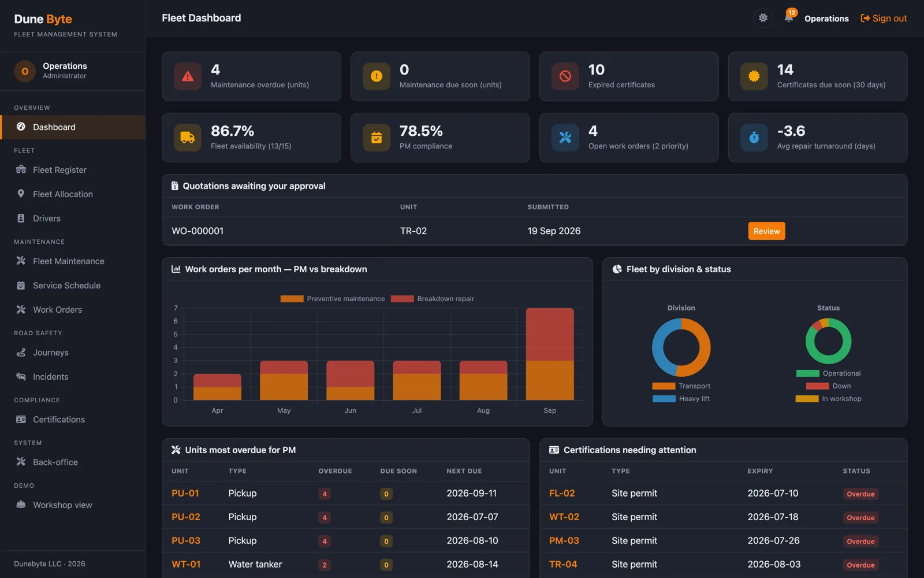Open certification unit WT-02 link

[564, 517]
